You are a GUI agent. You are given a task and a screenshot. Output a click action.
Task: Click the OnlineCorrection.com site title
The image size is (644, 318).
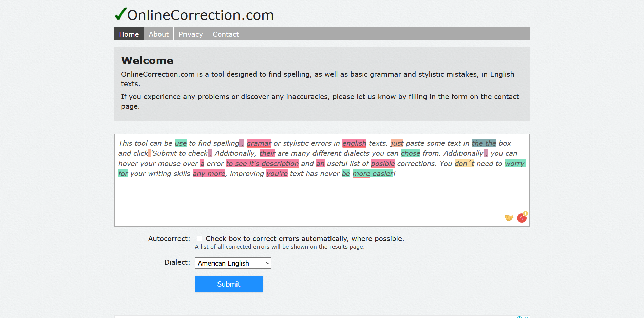click(x=200, y=15)
